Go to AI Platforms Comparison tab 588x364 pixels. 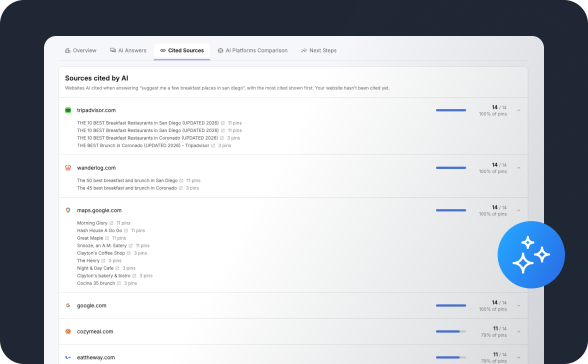[253, 50]
